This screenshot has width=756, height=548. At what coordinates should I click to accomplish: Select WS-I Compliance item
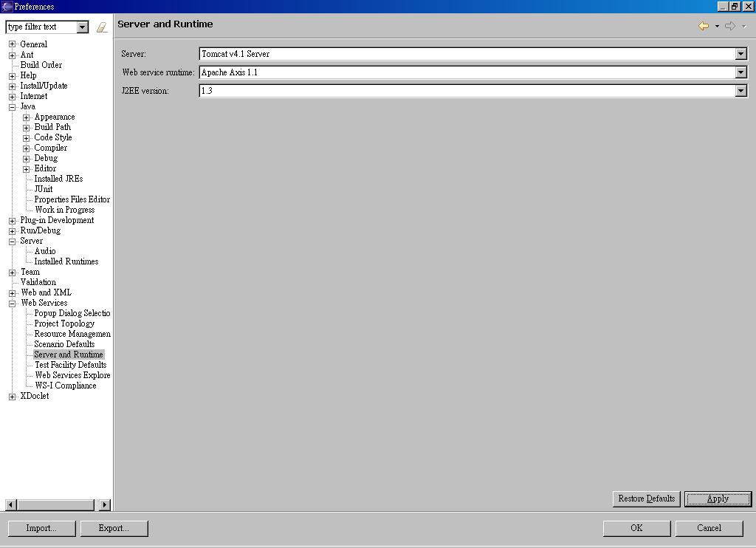pos(66,386)
